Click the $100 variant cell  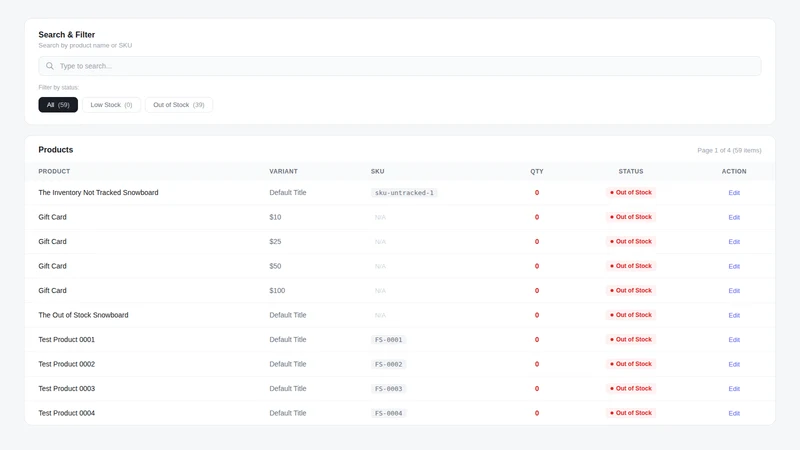point(277,290)
